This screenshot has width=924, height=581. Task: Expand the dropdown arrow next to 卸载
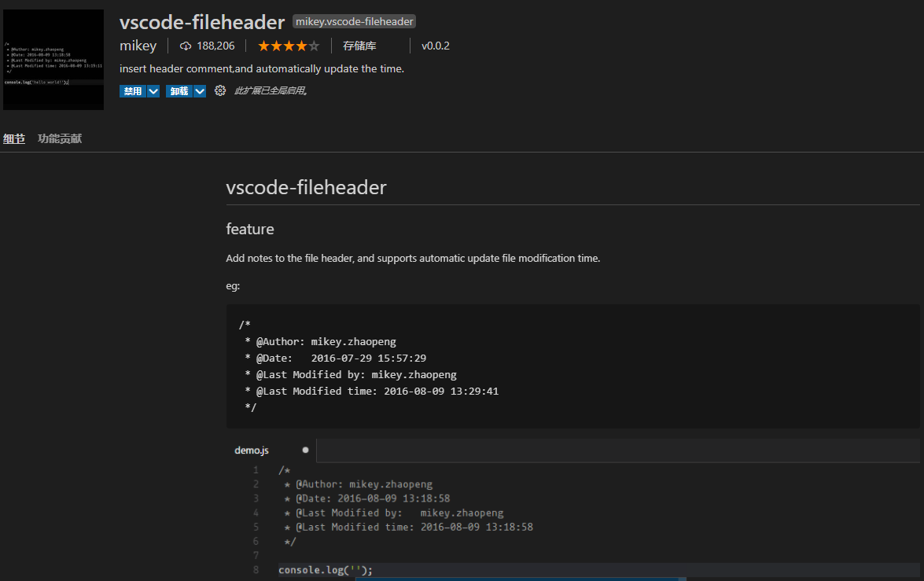(200, 91)
